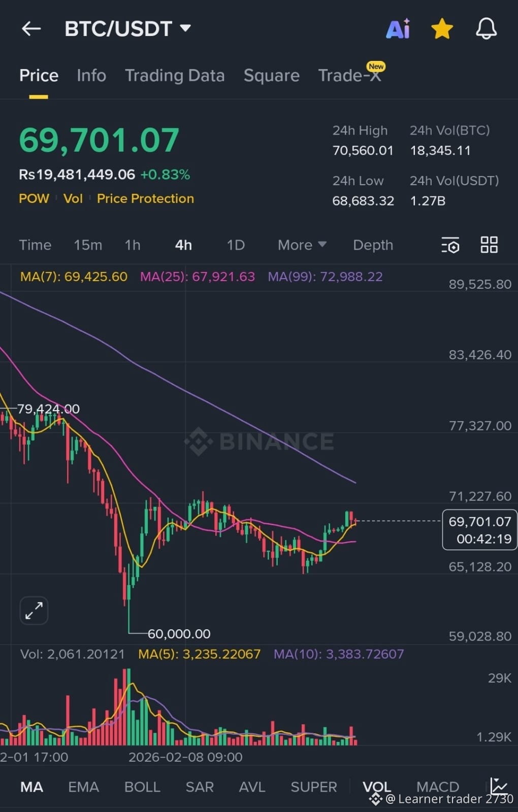Tap the Price Protection tag

pos(145,198)
